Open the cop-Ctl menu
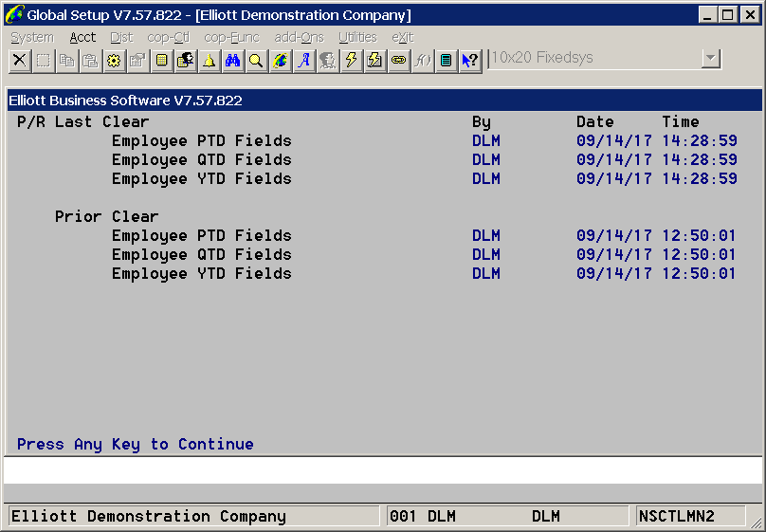 pos(168,38)
